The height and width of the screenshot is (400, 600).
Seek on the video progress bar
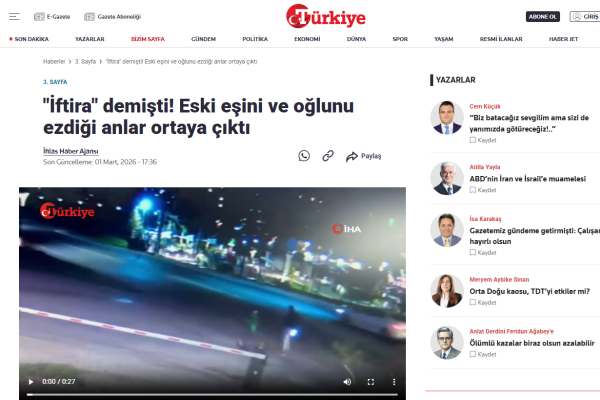[x=212, y=394]
